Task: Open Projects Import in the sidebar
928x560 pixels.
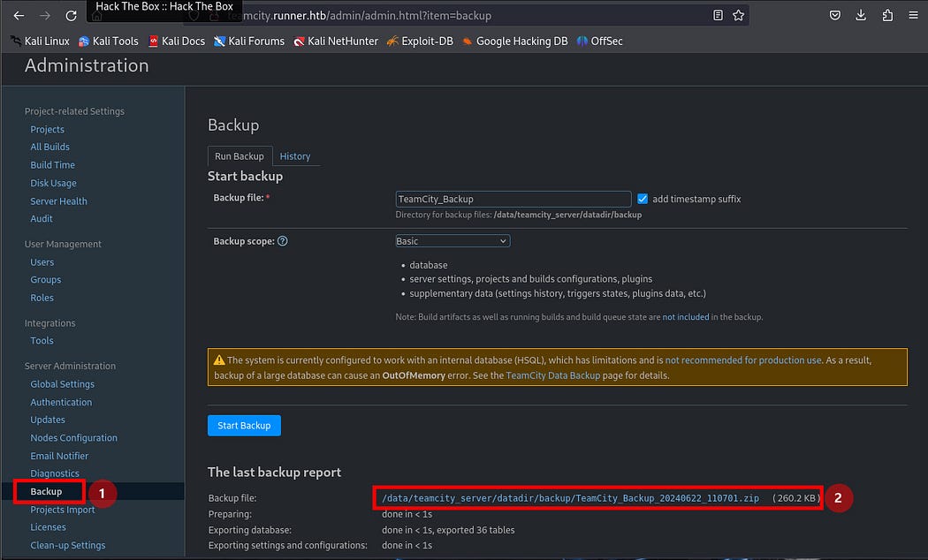Action: [x=63, y=510]
